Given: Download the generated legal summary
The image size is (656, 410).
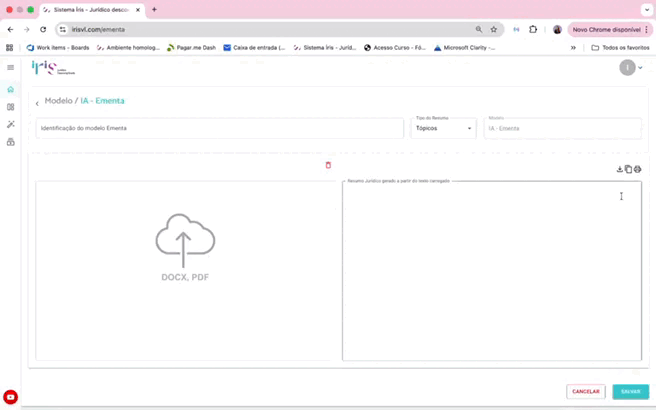Looking at the screenshot, I should tap(619, 170).
